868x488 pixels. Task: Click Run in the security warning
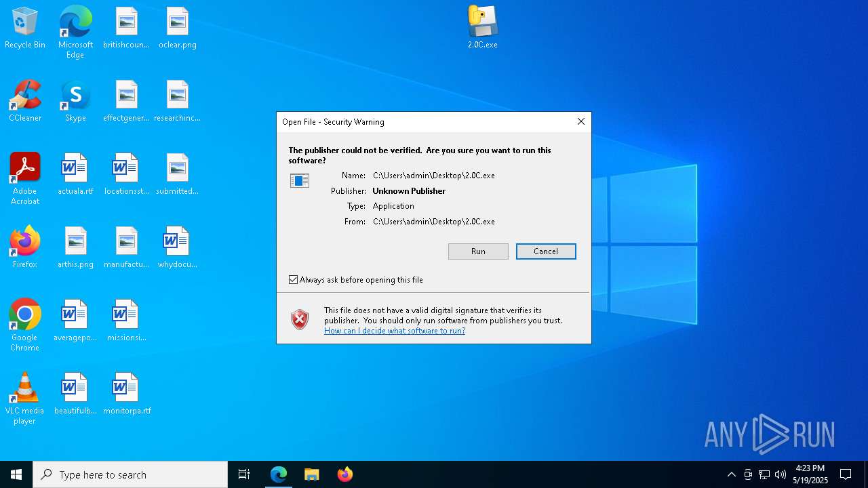[478, 251]
